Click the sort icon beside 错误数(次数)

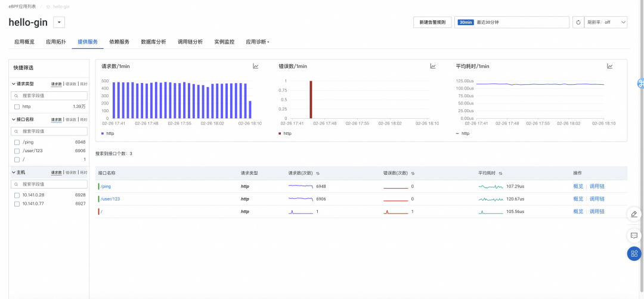click(x=413, y=174)
